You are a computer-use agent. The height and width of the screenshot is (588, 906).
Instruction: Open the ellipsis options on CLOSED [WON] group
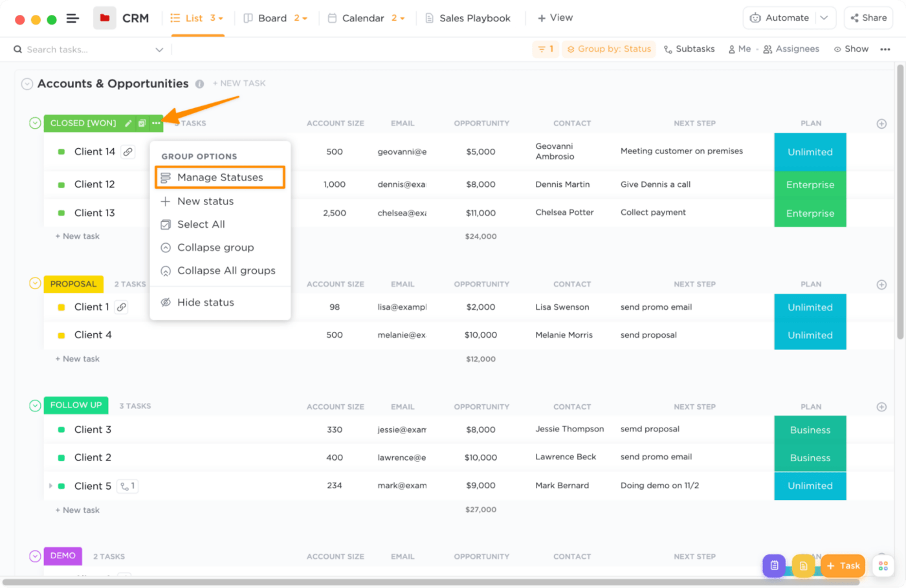coord(156,123)
